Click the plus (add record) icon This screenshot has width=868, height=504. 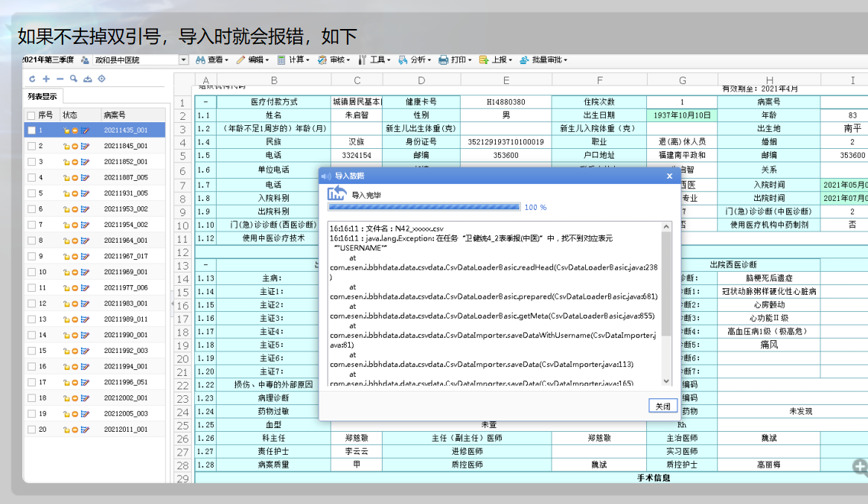point(46,79)
